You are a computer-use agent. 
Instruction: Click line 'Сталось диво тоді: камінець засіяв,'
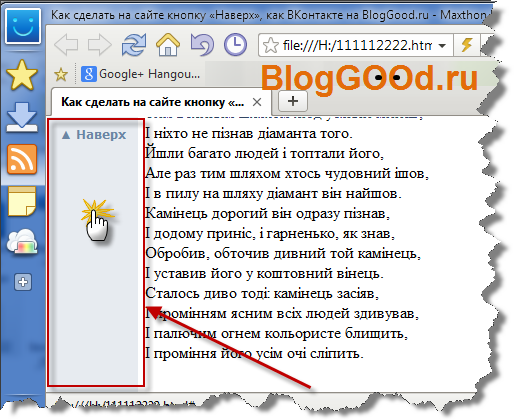tap(262, 294)
